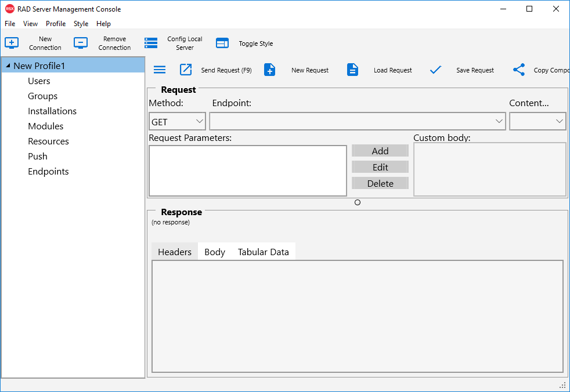This screenshot has width=570, height=392.
Task: Open the Content type dropdown
Action: [x=537, y=121]
